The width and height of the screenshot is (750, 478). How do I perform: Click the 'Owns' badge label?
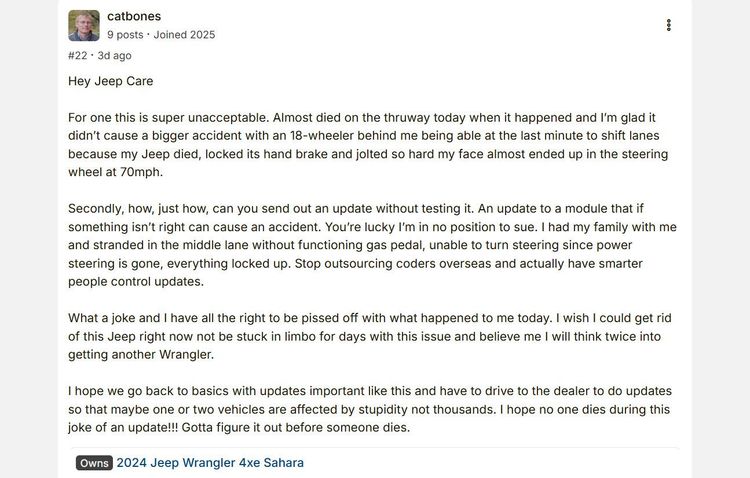tap(93, 463)
